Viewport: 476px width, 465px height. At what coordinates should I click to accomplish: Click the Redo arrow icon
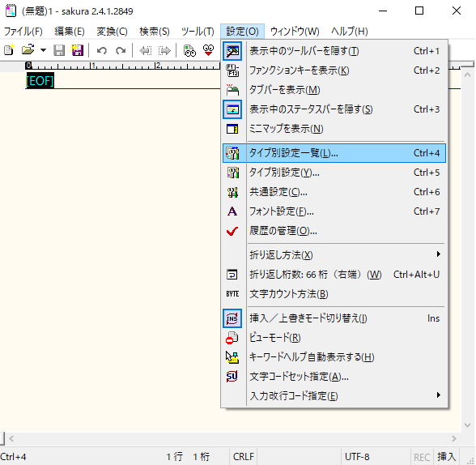(x=121, y=50)
